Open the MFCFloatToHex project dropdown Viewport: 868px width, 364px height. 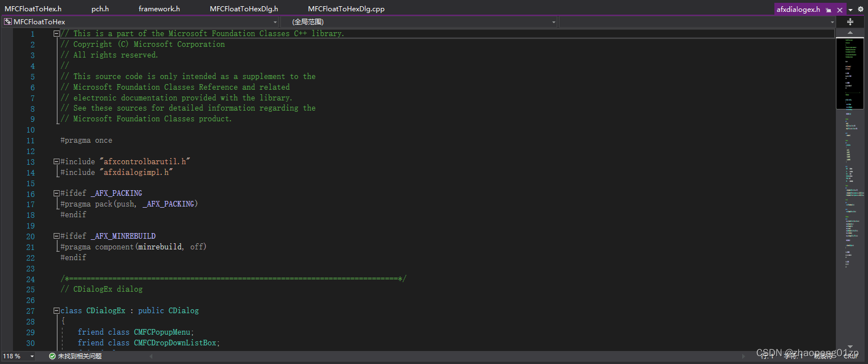[275, 21]
